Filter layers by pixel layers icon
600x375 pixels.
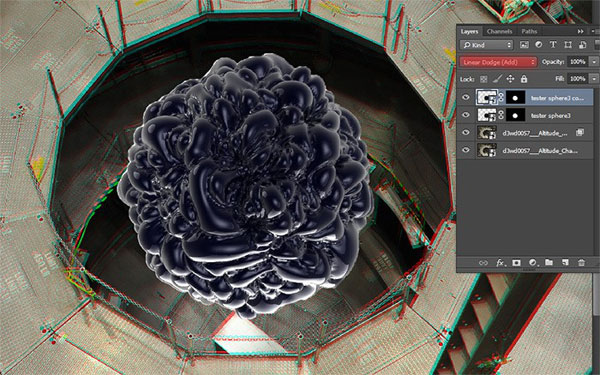[524, 45]
